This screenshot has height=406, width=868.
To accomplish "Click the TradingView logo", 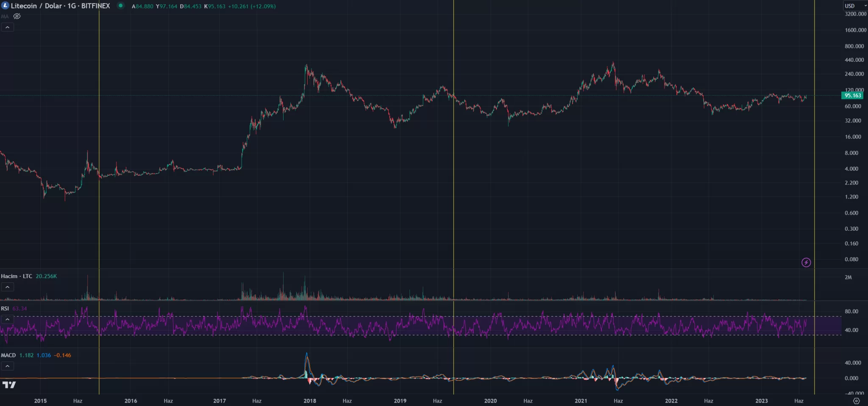I will tap(9, 384).
